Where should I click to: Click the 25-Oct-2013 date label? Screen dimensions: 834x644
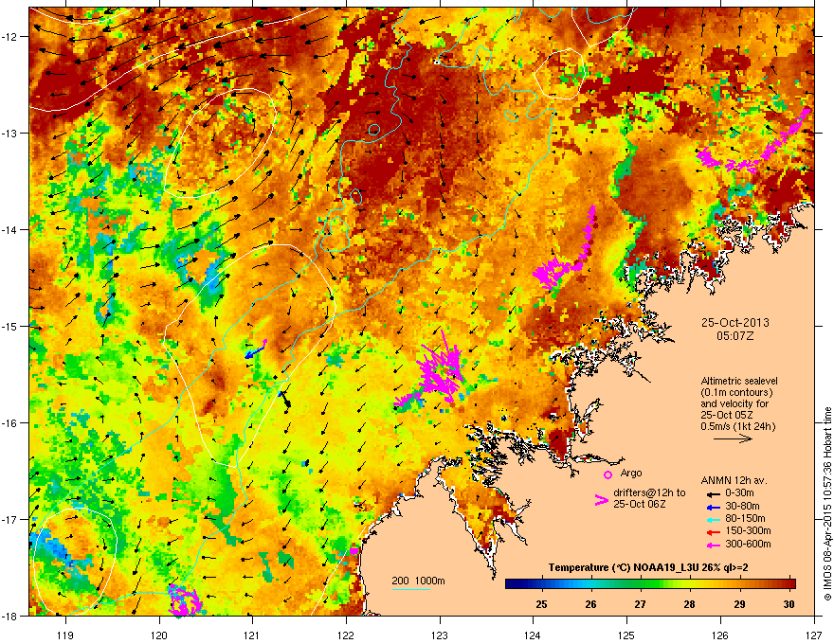pyautogui.click(x=735, y=323)
